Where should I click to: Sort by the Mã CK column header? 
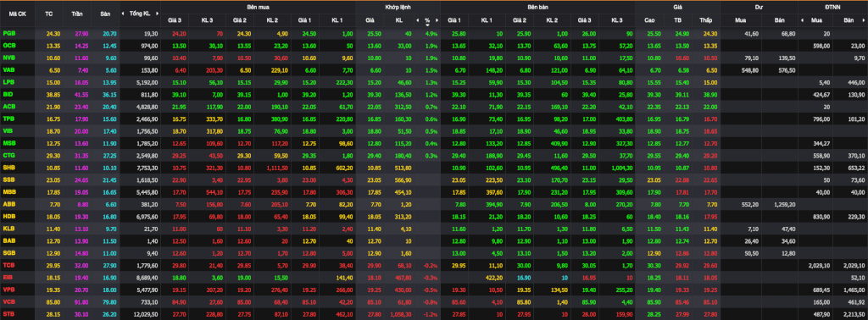point(18,14)
